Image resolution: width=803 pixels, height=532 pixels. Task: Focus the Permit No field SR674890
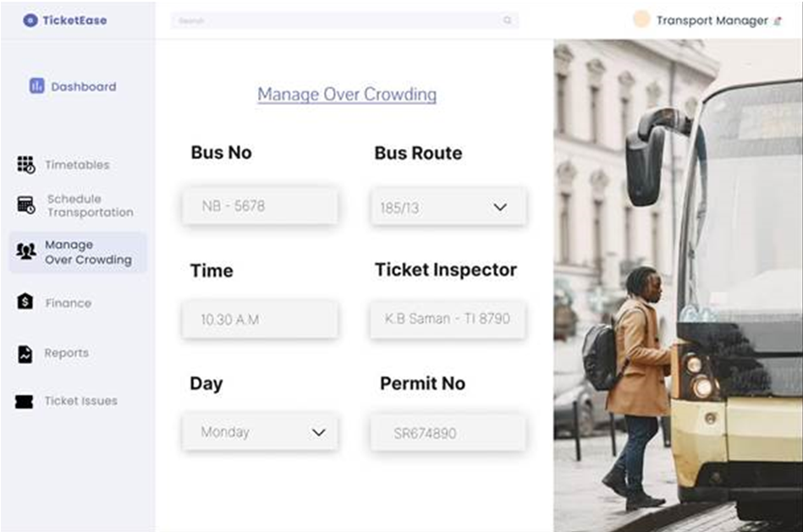[448, 433]
